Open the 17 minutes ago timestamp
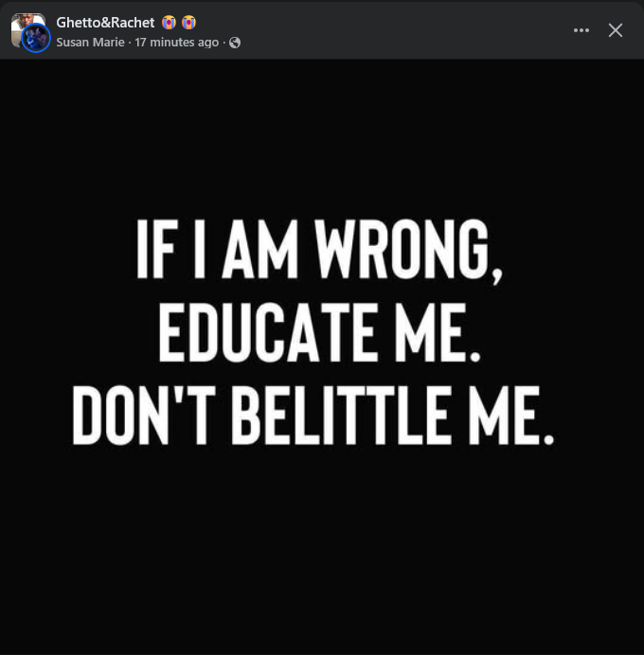The height and width of the screenshot is (655, 644). click(176, 43)
